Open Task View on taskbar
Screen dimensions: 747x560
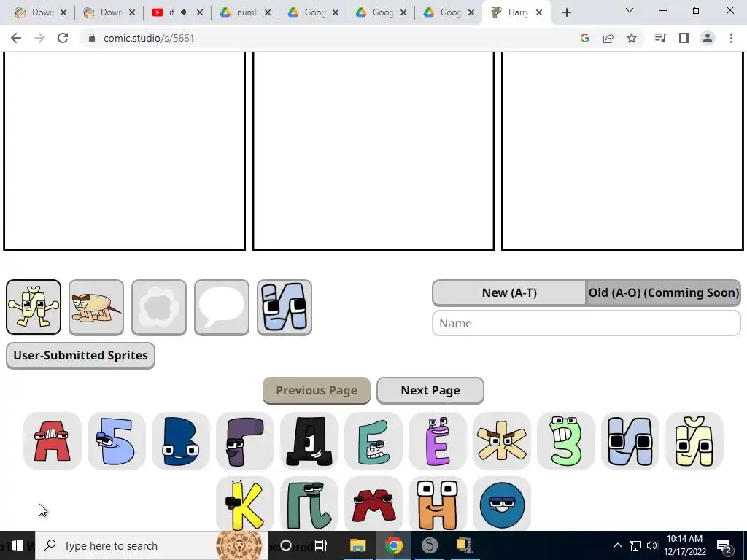pos(321,545)
